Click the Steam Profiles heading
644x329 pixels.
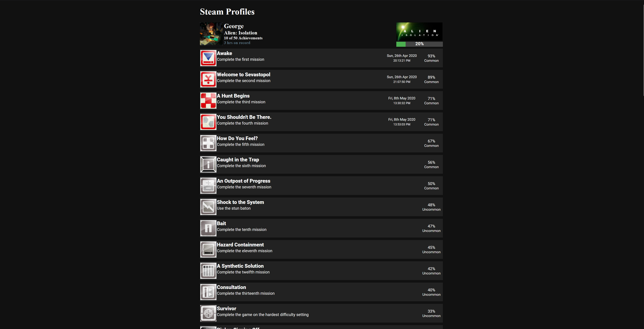[x=227, y=12]
